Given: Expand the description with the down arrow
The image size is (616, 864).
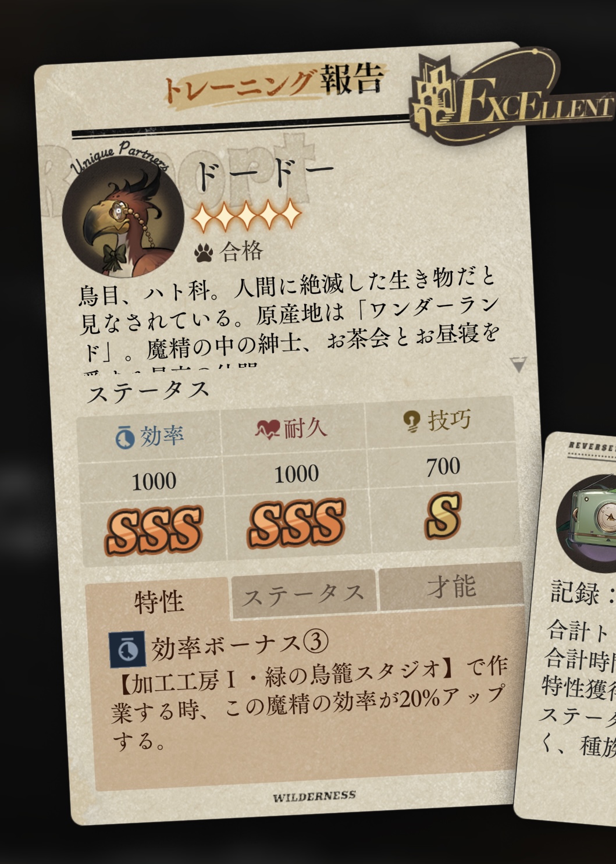Looking at the screenshot, I should click(x=518, y=365).
